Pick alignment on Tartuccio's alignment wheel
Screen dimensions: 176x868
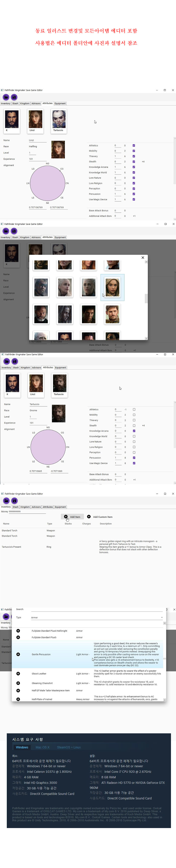tap(48, 447)
